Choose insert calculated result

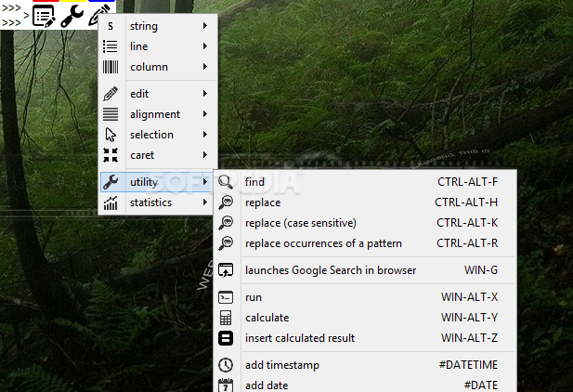[x=365, y=338]
